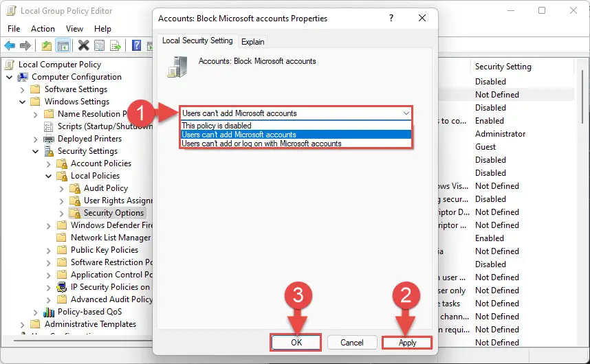Image resolution: width=590 pixels, height=364 pixels.
Task: Click the Export List toolbar icon
Action: tap(115, 46)
